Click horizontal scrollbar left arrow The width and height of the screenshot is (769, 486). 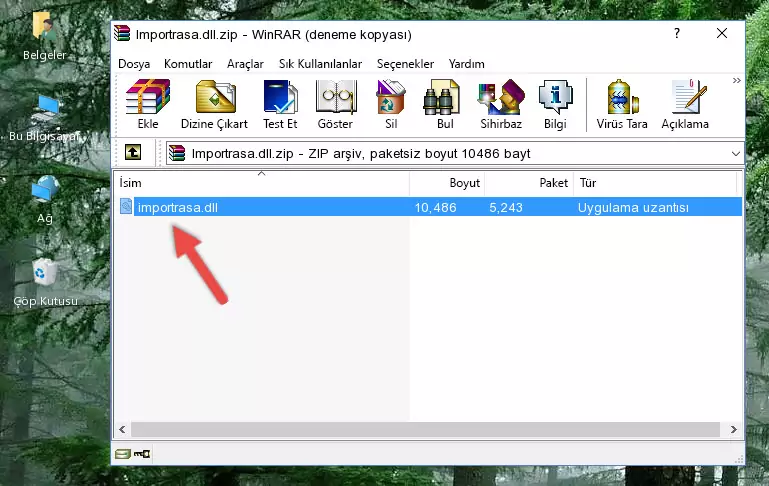122,430
